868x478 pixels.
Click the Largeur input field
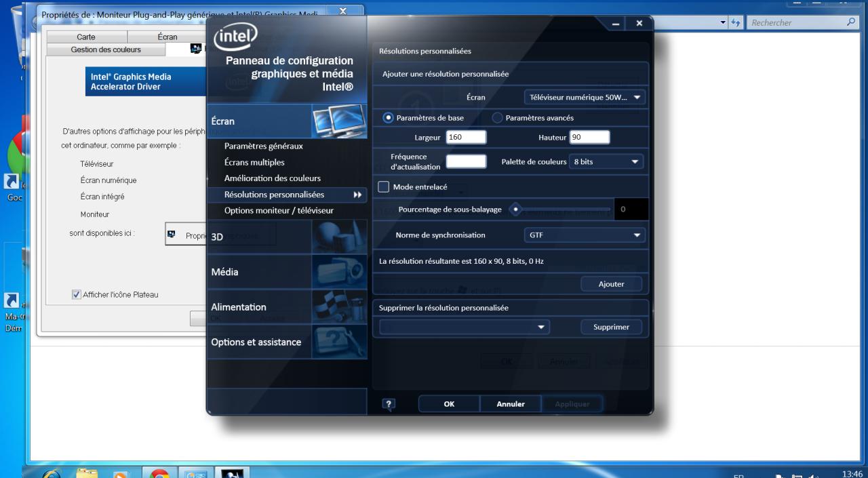coord(466,138)
